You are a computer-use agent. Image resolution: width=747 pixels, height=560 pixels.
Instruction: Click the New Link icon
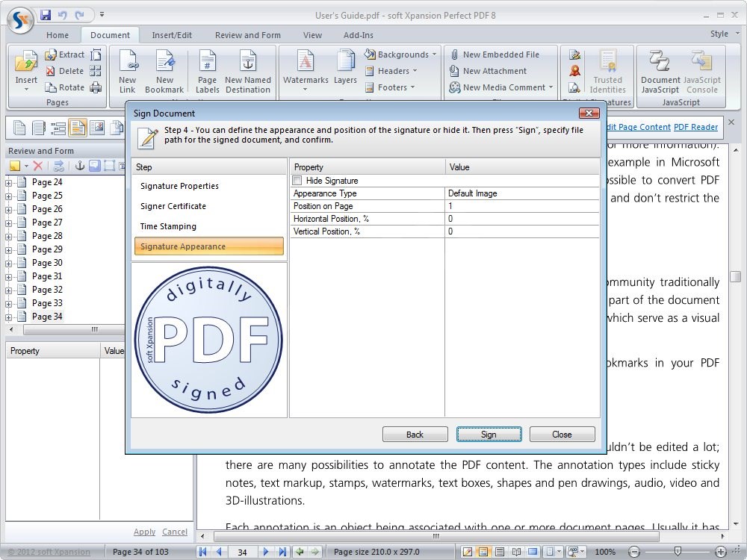(x=128, y=61)
